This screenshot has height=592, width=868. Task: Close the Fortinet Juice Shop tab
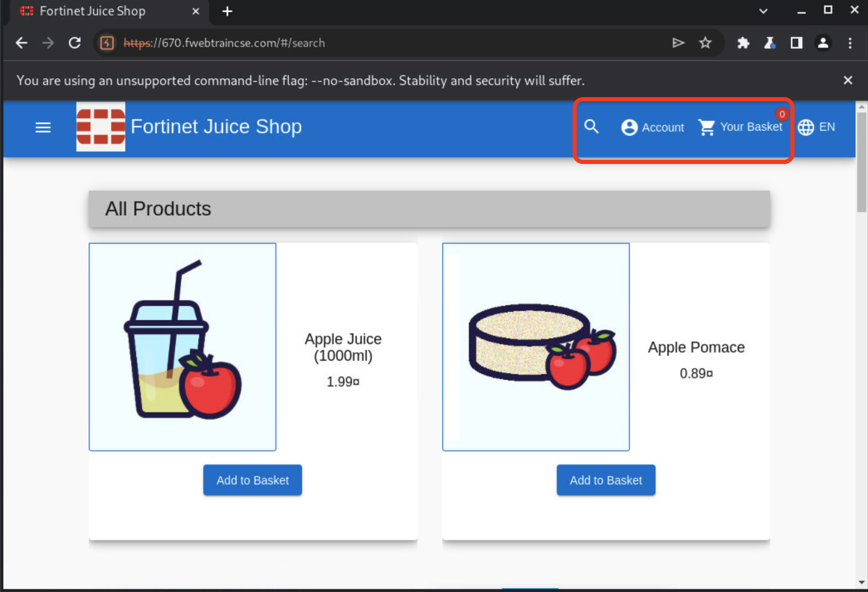[196, 11]
